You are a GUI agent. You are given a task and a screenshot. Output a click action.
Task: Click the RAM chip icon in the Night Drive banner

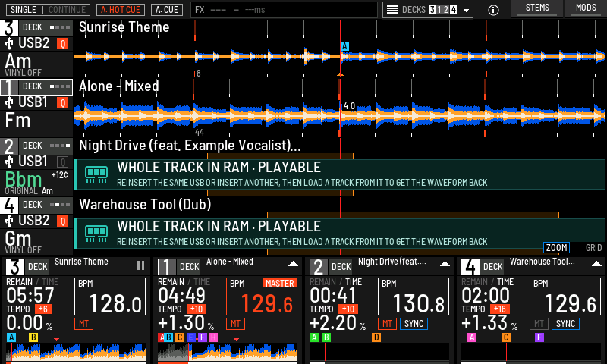96,174
